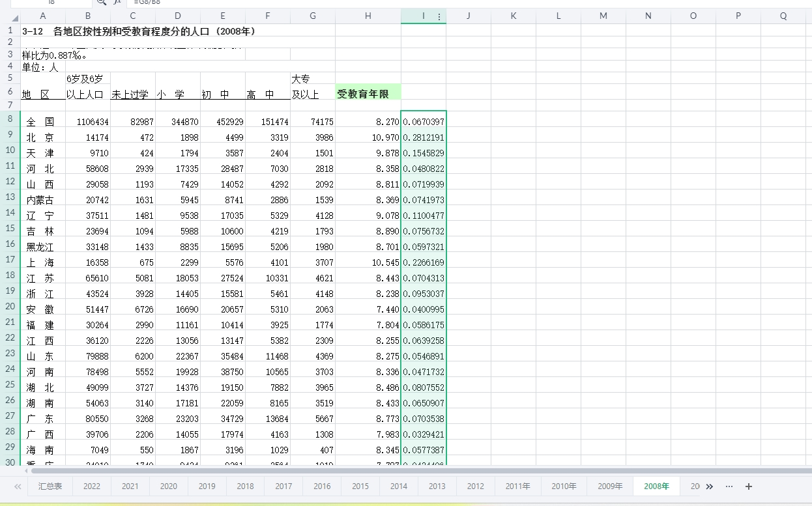The width and height of the screenshot is (812, 506).
Task: Open the sheet list ellipsis menu
Action: point(729,486)
